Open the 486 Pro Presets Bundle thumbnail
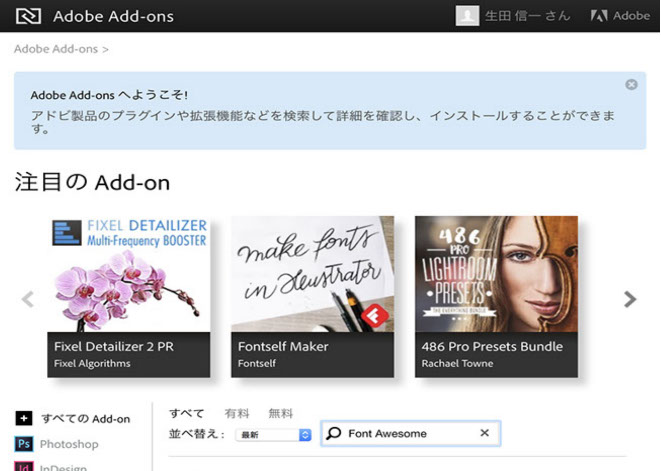 tap(496, 274)
